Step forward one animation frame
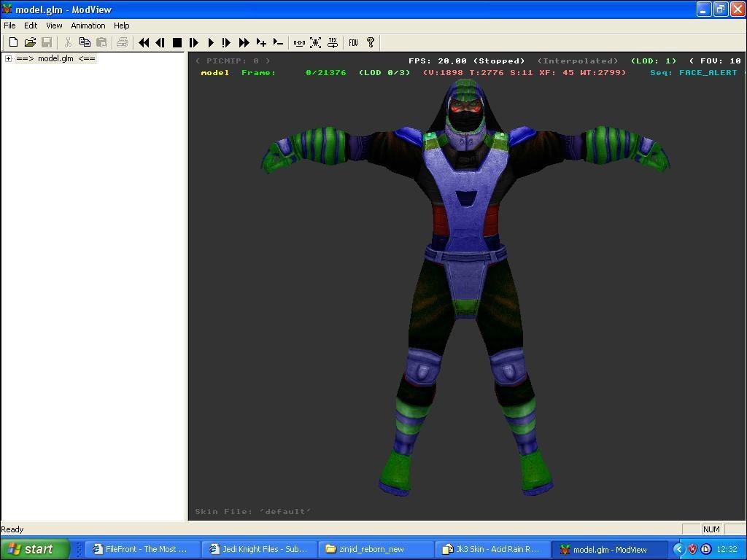Image resolution: width=747 pixels, height=560 pixels. point(194,43)
